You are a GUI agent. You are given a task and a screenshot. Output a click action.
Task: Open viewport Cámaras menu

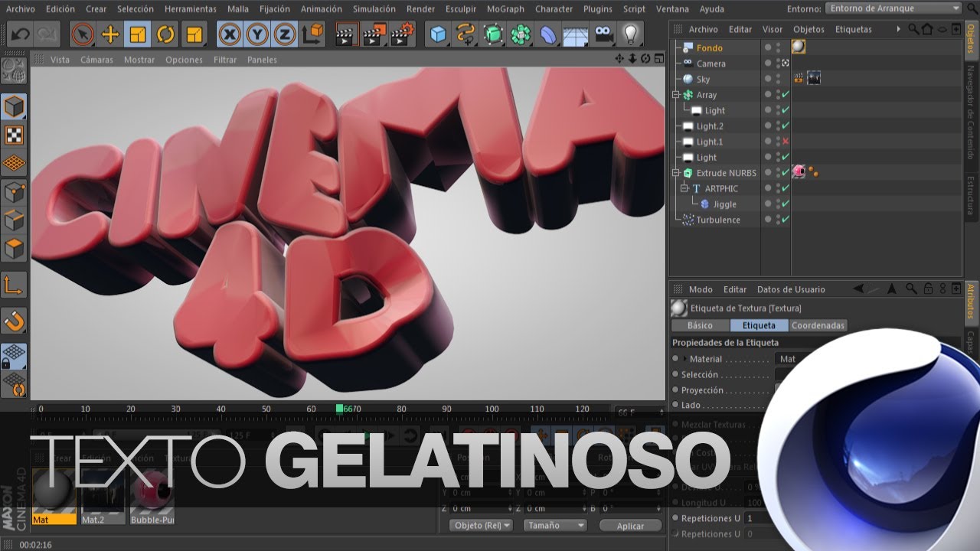(x=96, y=60)
